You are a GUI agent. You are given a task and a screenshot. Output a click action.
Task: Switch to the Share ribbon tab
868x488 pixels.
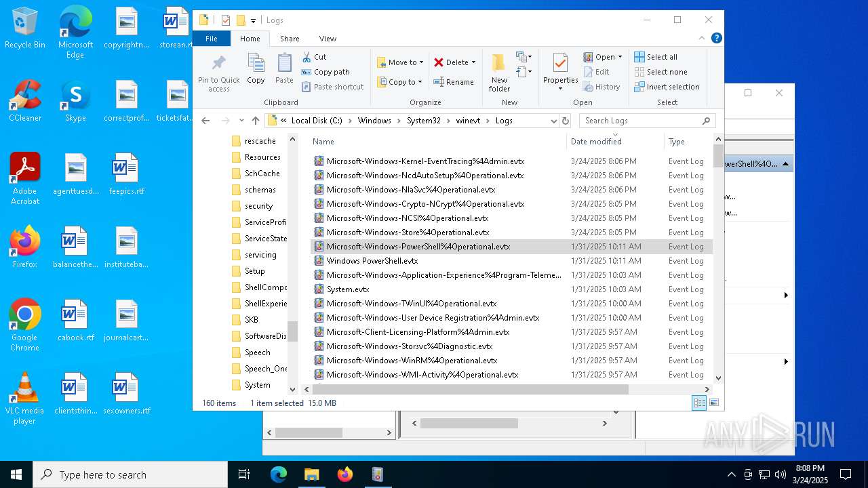tap(290, 39)
